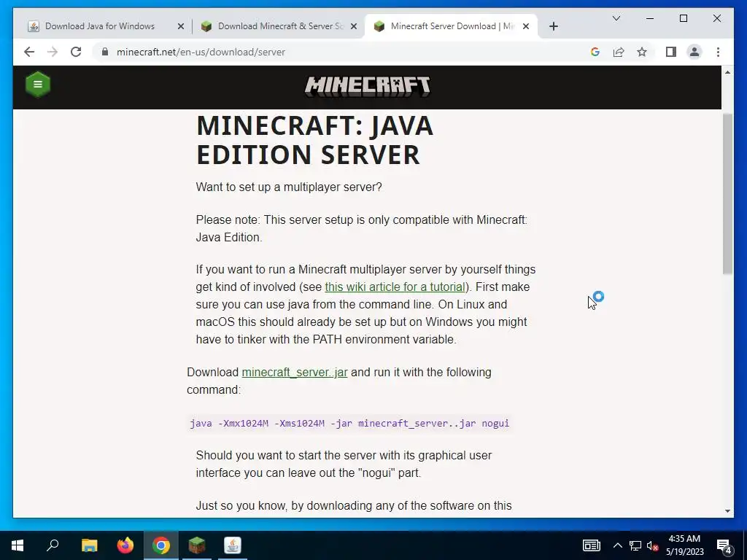Open the green hamburger menu on Minecraft site

click(38, 85)
